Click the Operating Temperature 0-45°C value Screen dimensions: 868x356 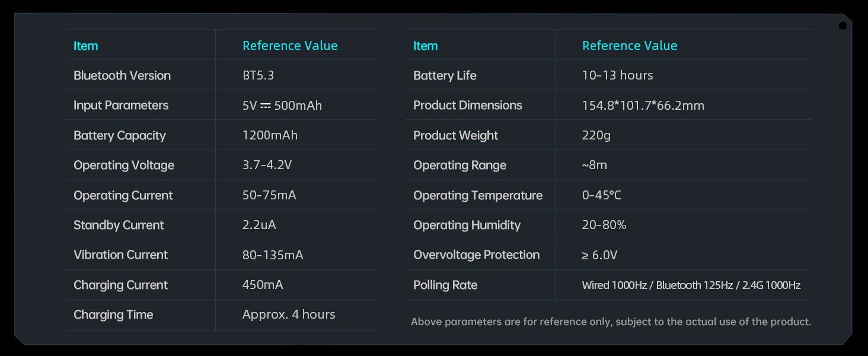pyautogui.click(x=602, y=195)
